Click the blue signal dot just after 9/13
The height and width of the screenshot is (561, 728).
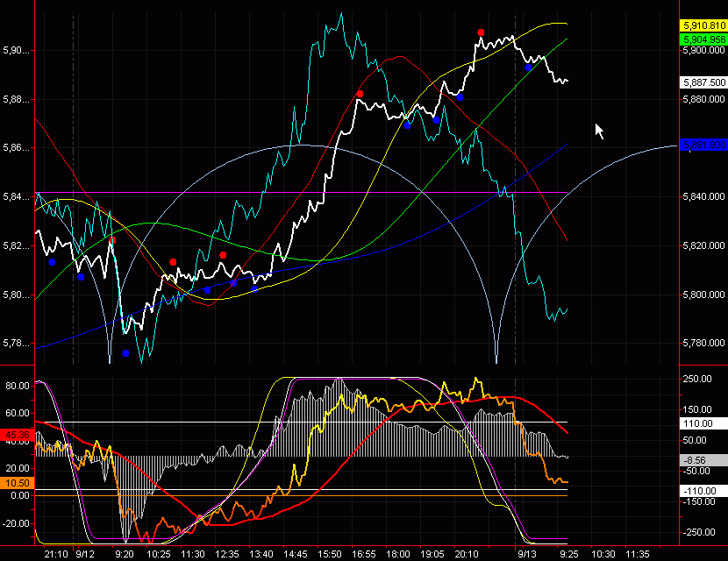coord(528,67)
